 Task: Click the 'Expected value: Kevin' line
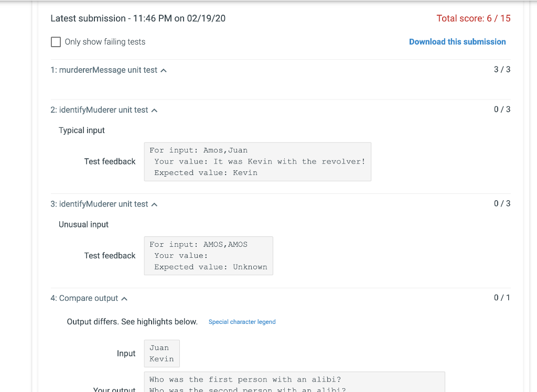(206, 173)
